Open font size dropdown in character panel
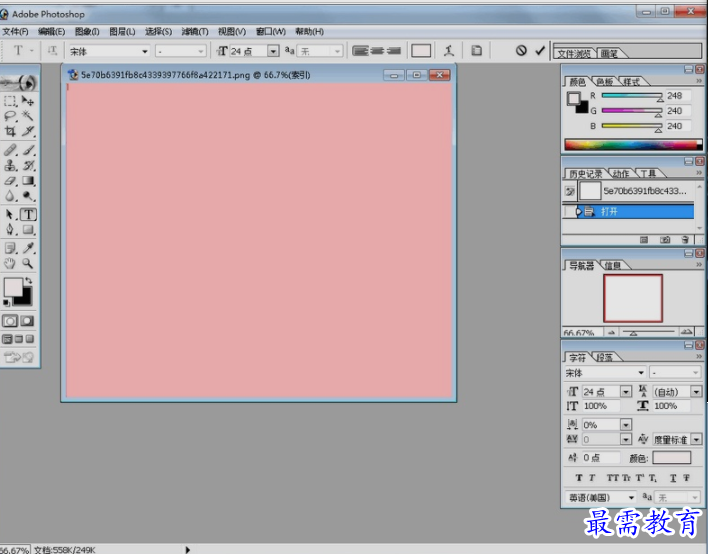 click(x=625, y=392)
